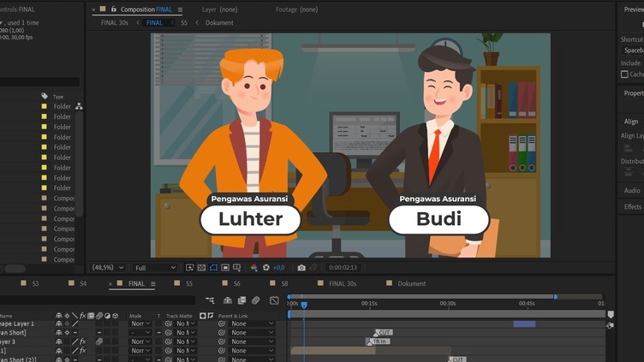
Task: Click Composition FINAL panel menu icon
Action: pos(180,9)
